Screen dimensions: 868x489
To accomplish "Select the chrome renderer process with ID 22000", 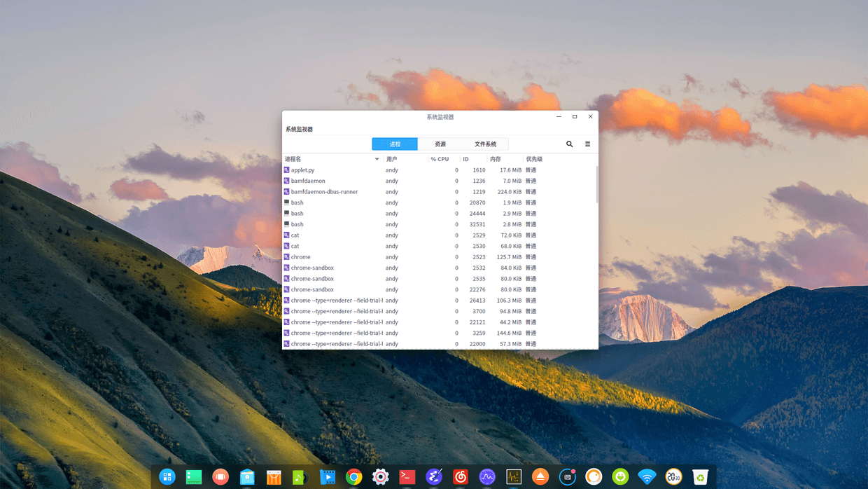I will (x=440, y=344).
